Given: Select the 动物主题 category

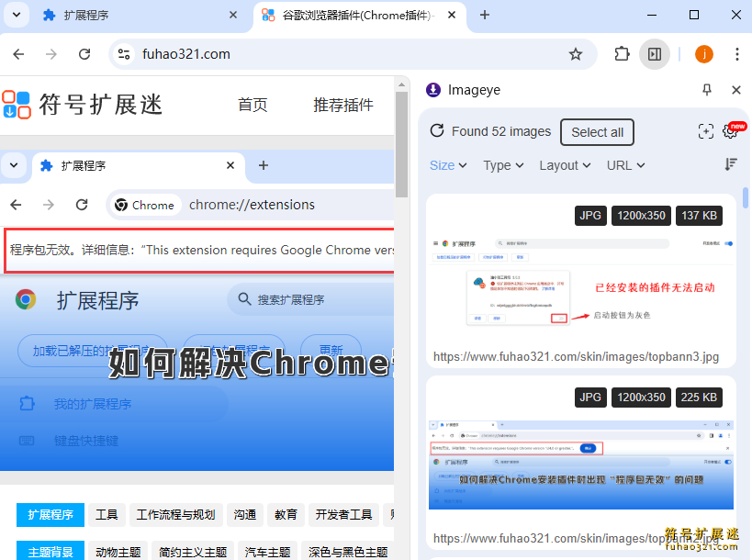Looking at the screenshot, I should 118,552.
